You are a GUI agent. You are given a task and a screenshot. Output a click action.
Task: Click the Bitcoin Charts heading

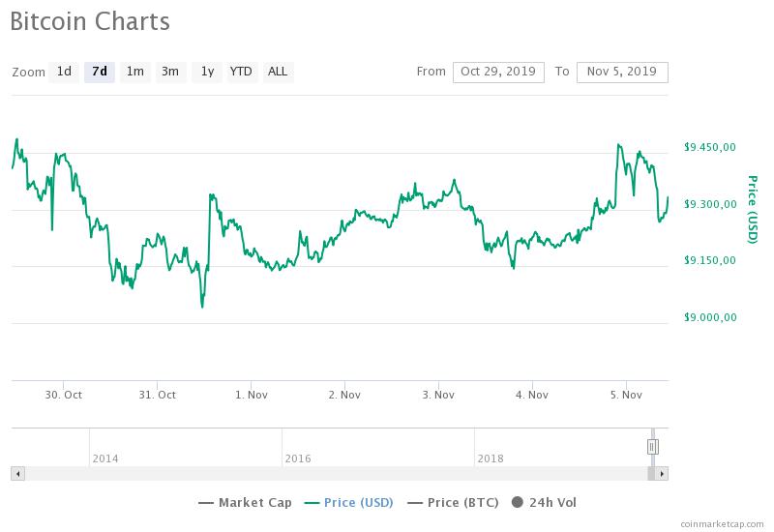[90, 21]
